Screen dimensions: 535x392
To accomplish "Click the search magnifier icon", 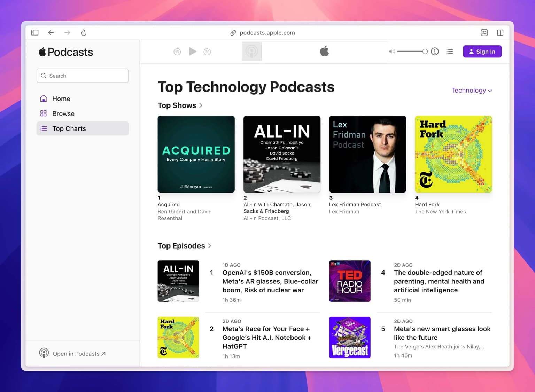I will [44, 76].
